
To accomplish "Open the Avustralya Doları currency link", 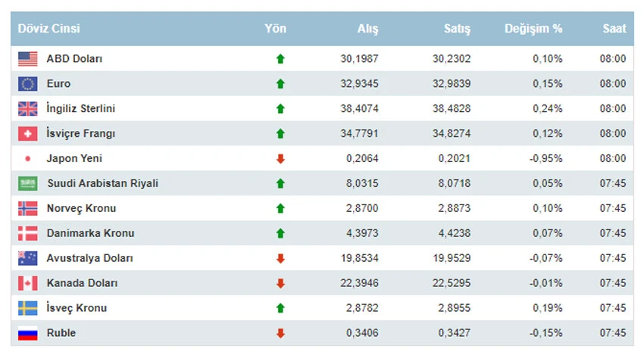I will 89,259.
